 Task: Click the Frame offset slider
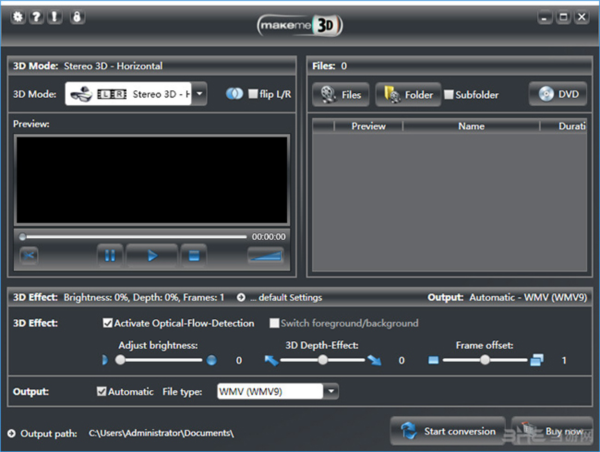coord(485,360)
